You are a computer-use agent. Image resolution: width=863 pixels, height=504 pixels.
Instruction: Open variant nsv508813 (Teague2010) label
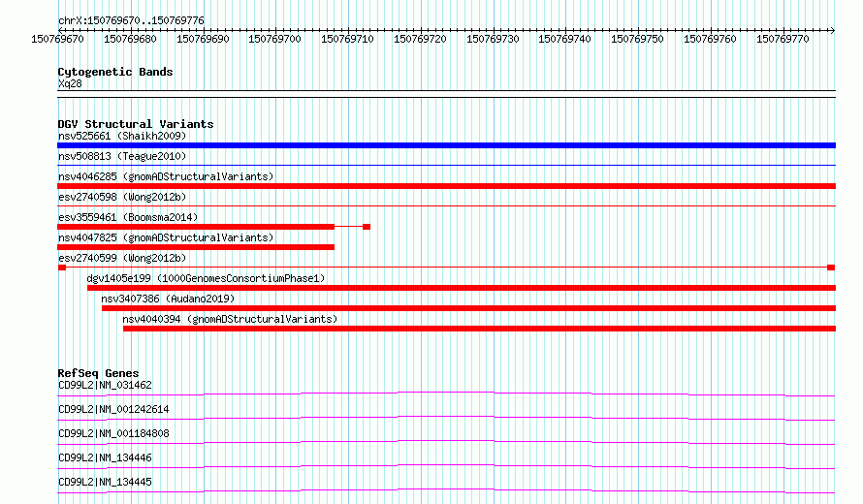point(122,156)
